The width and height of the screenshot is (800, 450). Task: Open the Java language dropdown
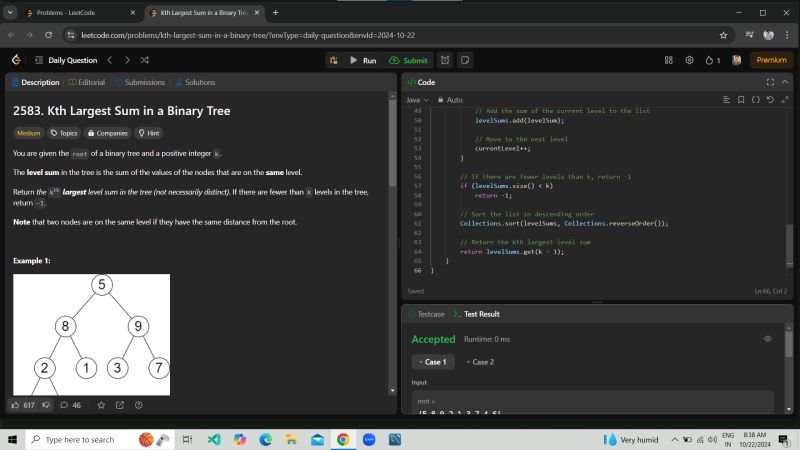[x=417, y=100]
